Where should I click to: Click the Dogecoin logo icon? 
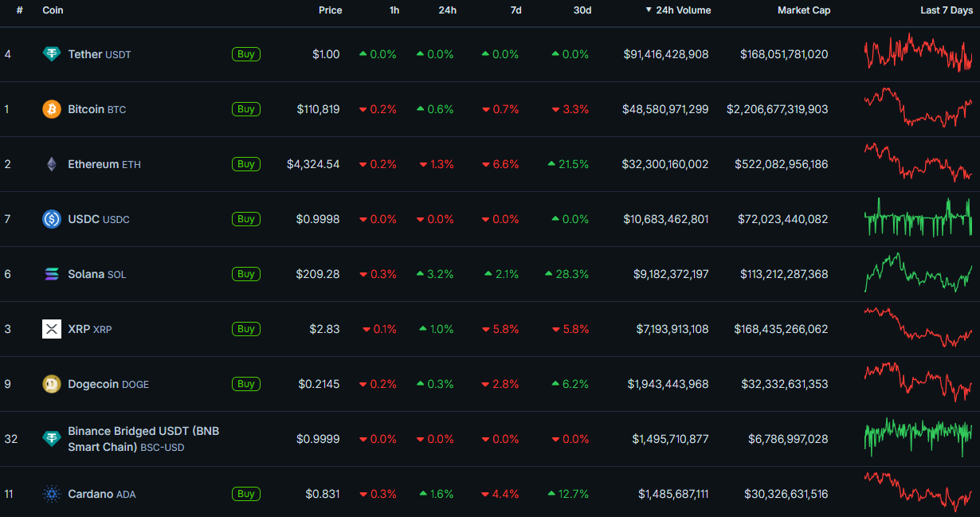coord(52,384)
